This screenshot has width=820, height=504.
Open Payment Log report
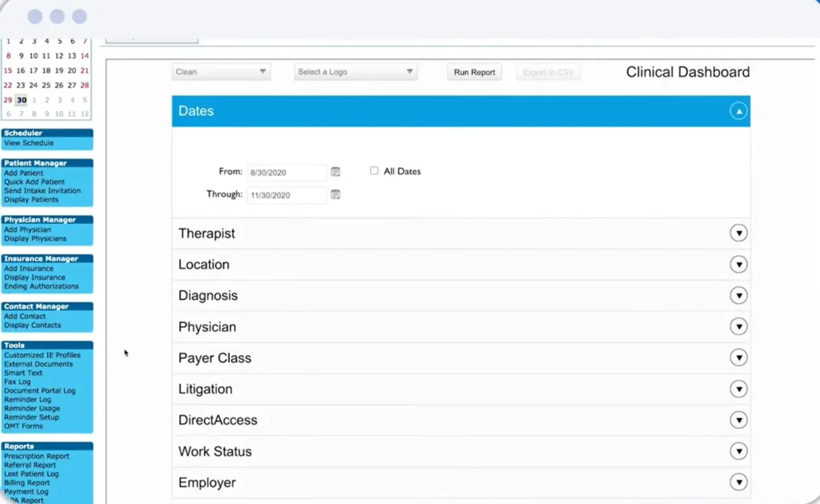(x=26, y=491)
